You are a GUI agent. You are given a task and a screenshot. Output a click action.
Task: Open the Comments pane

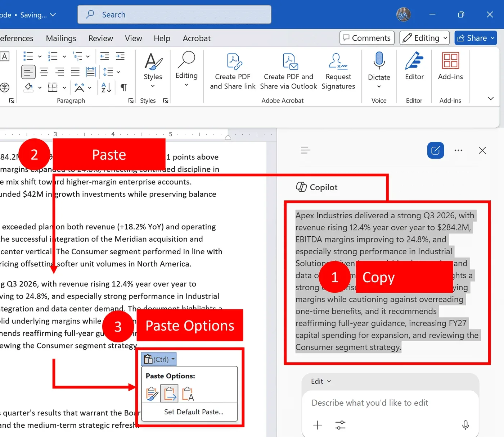pyautogui.click(x=367, y=38)
